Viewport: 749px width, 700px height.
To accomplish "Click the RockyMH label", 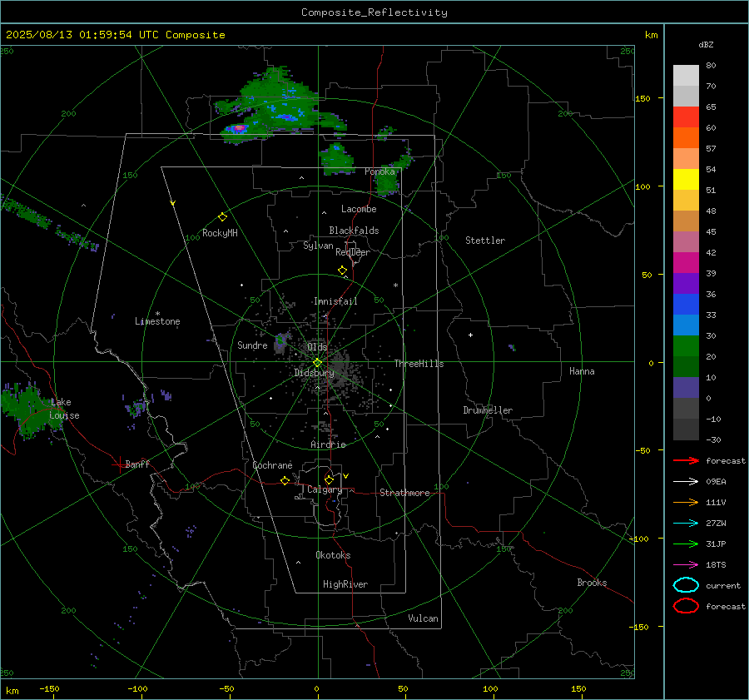I will tap(220, 233).
